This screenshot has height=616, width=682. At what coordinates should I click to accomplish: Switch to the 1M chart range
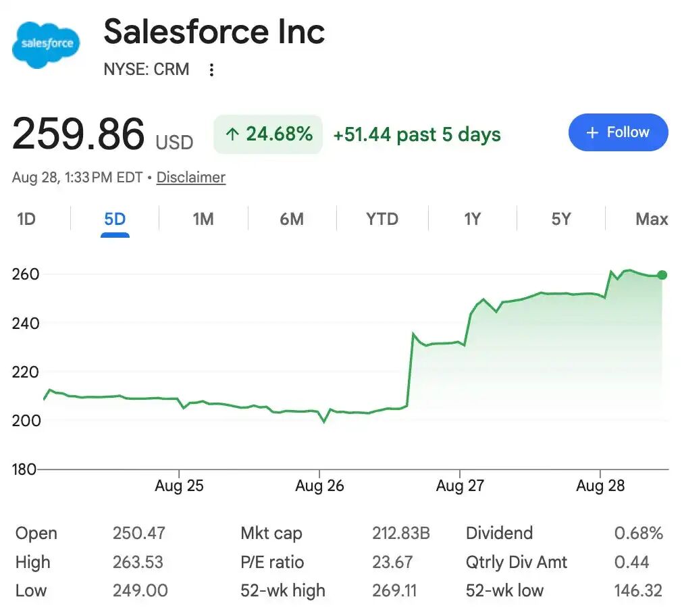203,219
